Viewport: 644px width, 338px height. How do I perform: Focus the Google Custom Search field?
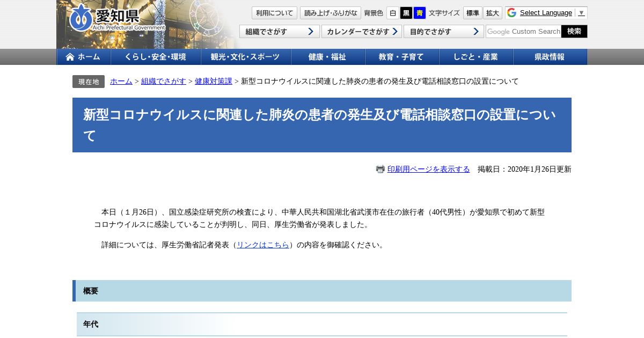[x=523, y=32]
